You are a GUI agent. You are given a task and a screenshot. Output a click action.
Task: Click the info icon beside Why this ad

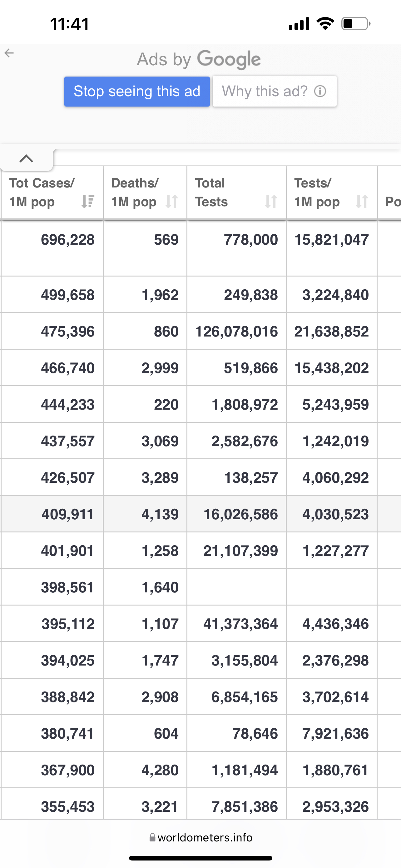tap(320, 91)
